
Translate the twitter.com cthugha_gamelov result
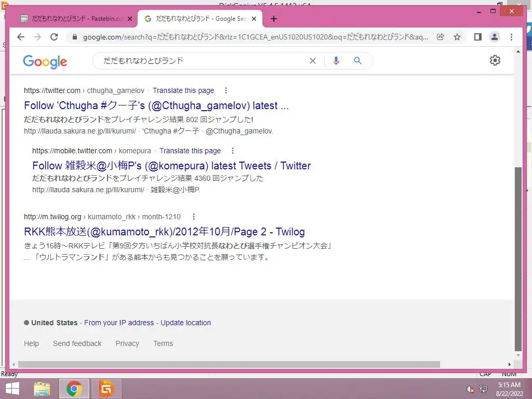(183, 90)
